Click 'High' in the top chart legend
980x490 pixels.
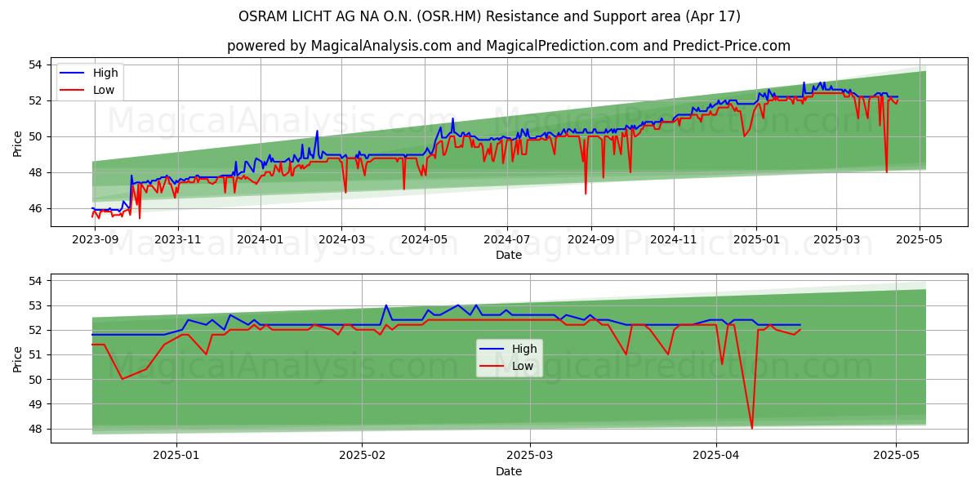click(x=105, y=73)
